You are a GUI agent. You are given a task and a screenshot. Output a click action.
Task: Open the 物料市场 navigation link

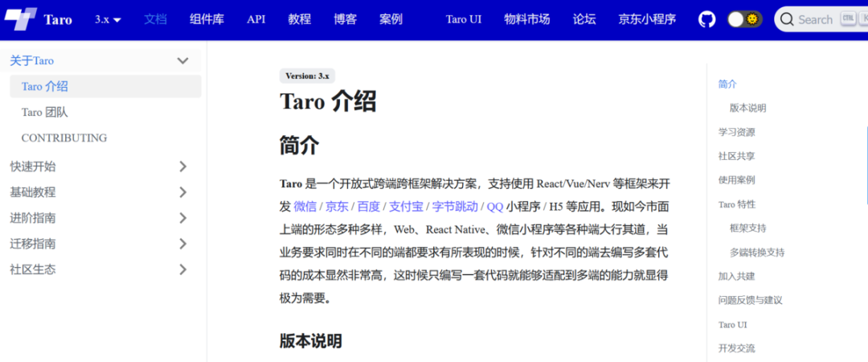click(x=527, y=19)
